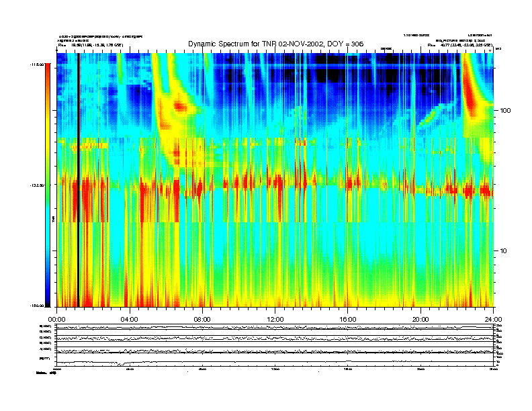Screen dimensions: 532x411
Task: Click the 100 frequency axis label
Action: point(505,111)
